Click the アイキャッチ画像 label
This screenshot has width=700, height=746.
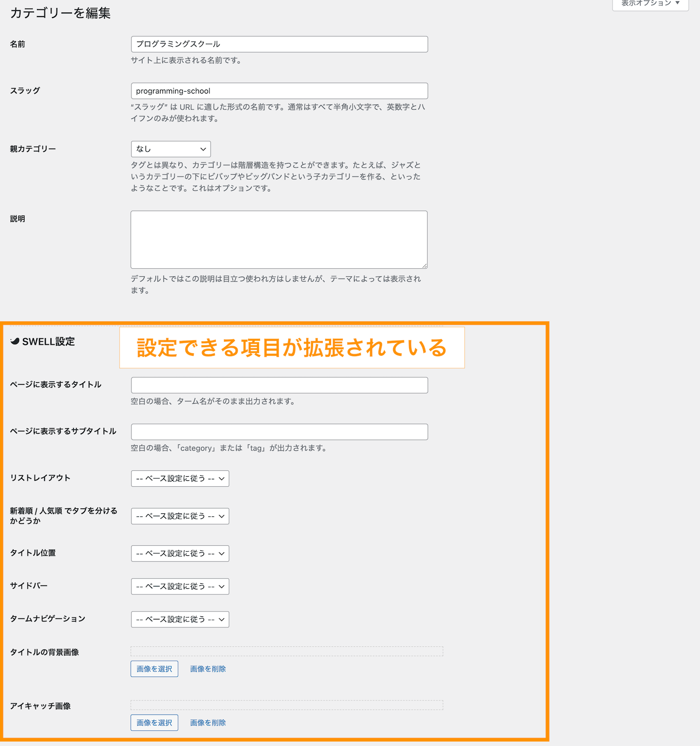pyautogui.click(x=40, y=706)
